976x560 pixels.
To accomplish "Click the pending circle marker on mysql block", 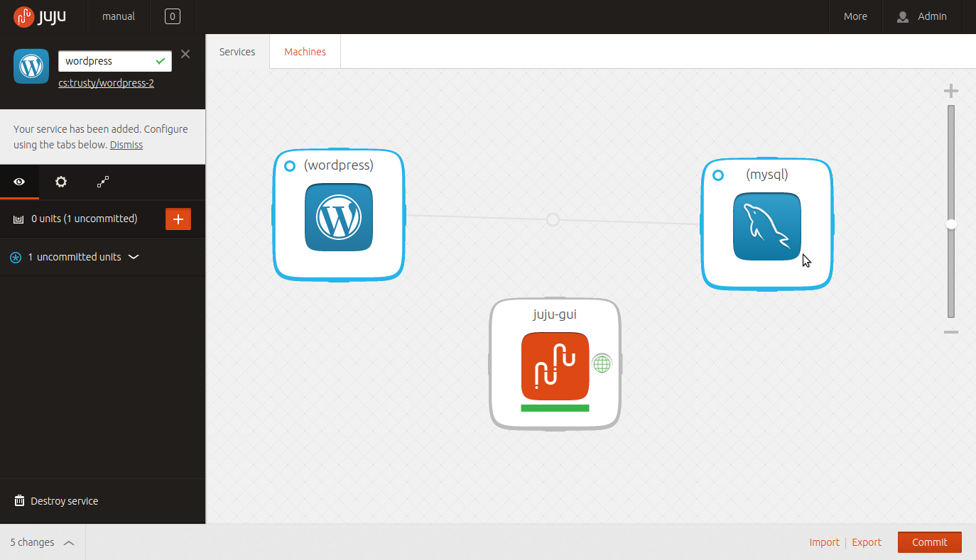I will [x=718, y=175].
